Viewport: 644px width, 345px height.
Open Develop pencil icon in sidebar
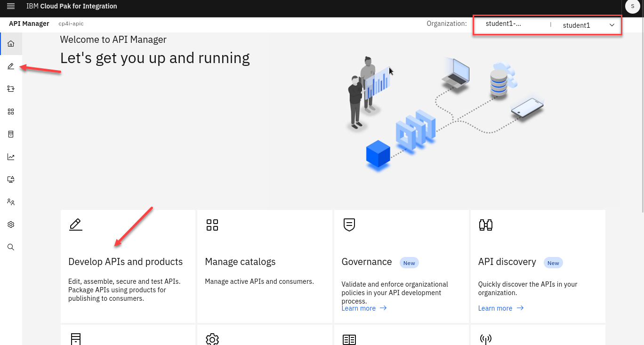pyautogui.click(x=11, y=66)
